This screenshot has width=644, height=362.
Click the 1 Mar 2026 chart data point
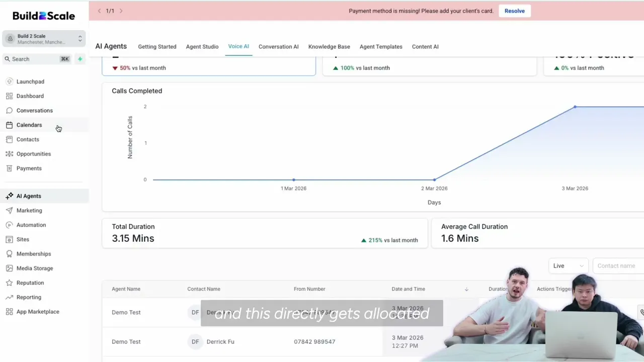(294, 179)
